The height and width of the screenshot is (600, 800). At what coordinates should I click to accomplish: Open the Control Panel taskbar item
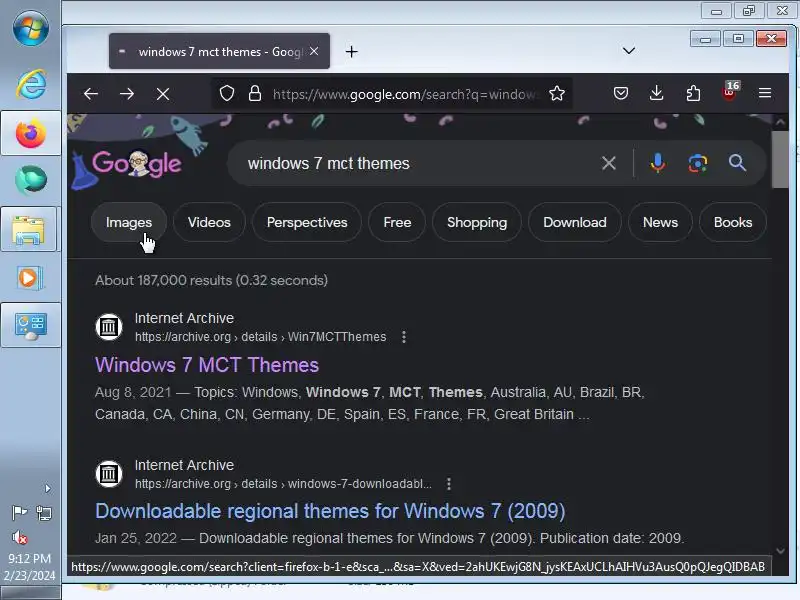(x=31, y=326)
